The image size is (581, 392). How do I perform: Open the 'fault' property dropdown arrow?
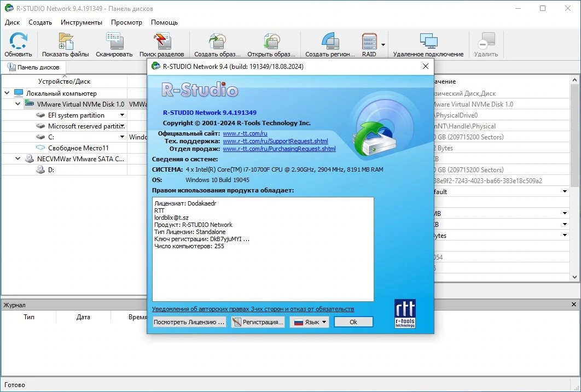(x=565, y=192)
